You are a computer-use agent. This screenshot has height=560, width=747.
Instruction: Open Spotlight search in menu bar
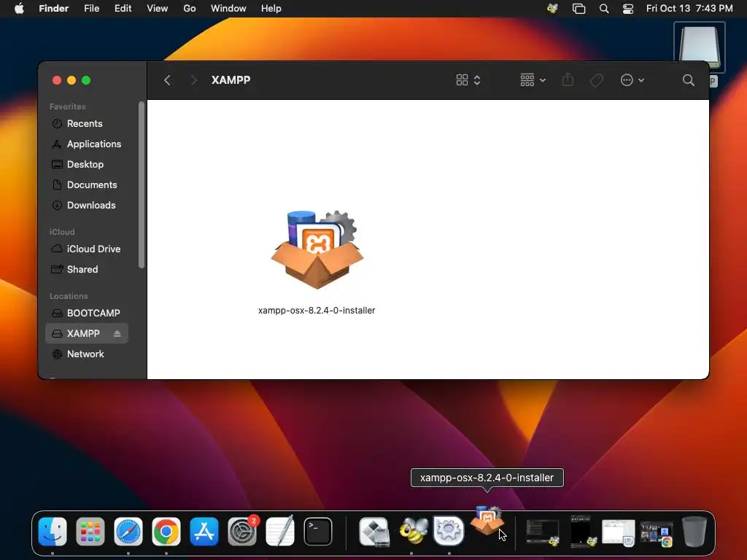pyautogui.click(x=604, y=9)
